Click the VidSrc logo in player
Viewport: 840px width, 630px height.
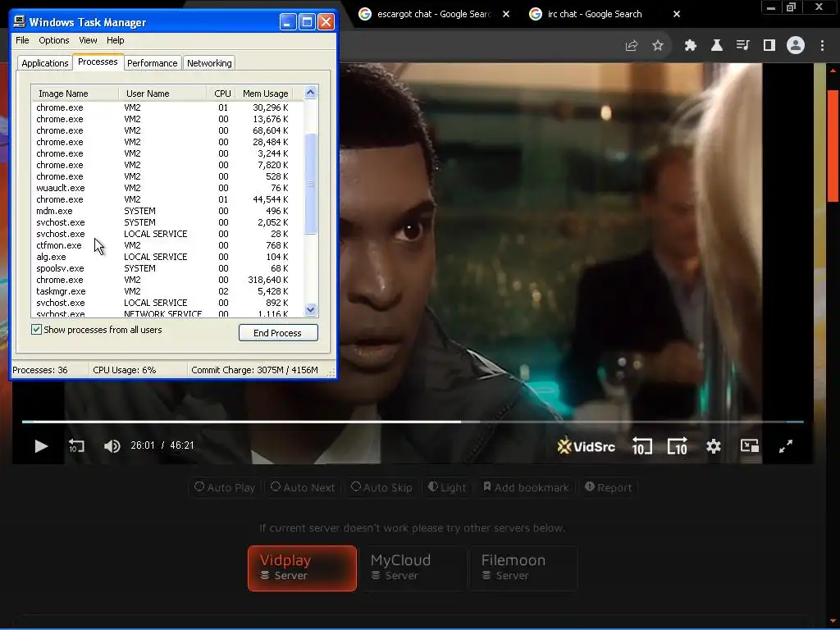coord(586,446)
